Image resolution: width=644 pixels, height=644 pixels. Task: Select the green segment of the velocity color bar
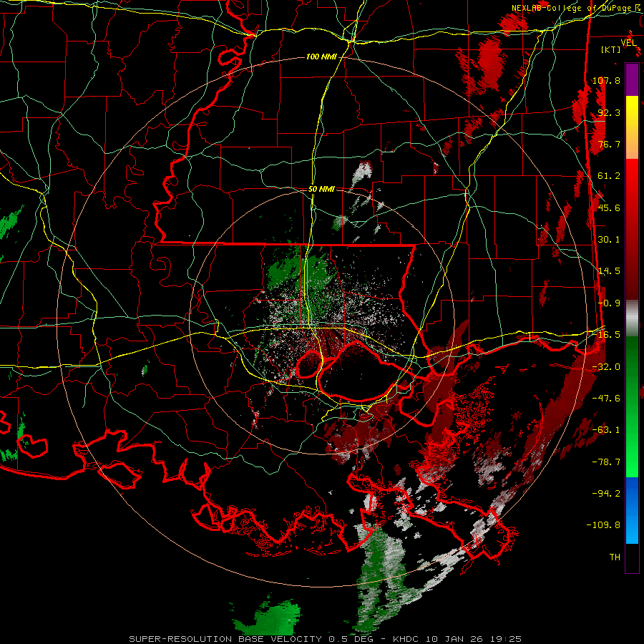pos(632,406)
